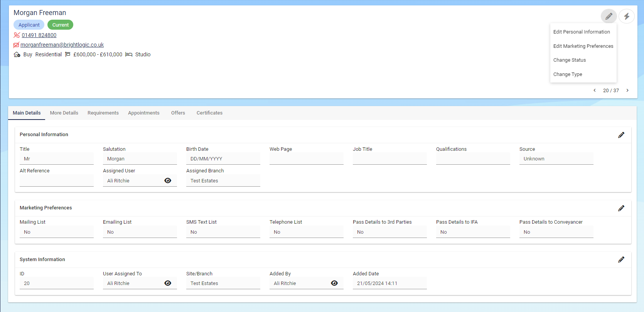This screenshot has height=312, width=644.
Task: Open the lightning bolt quick actions button
Action: coord(627,16)
